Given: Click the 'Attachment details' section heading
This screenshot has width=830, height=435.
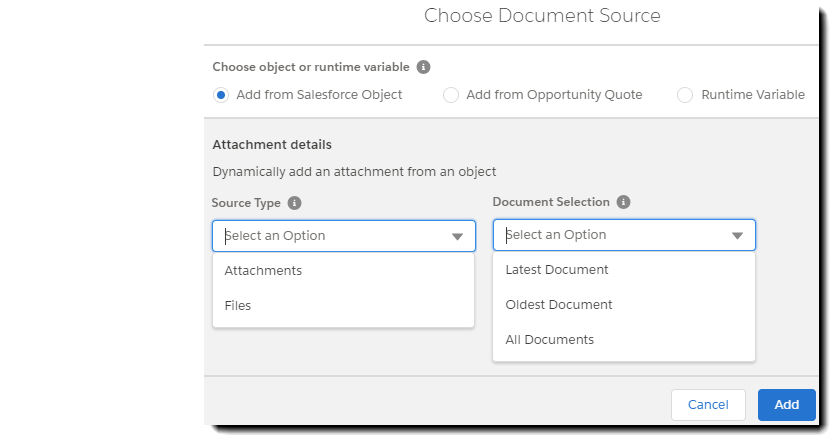Looking at the screenshot, I should 272,145.
